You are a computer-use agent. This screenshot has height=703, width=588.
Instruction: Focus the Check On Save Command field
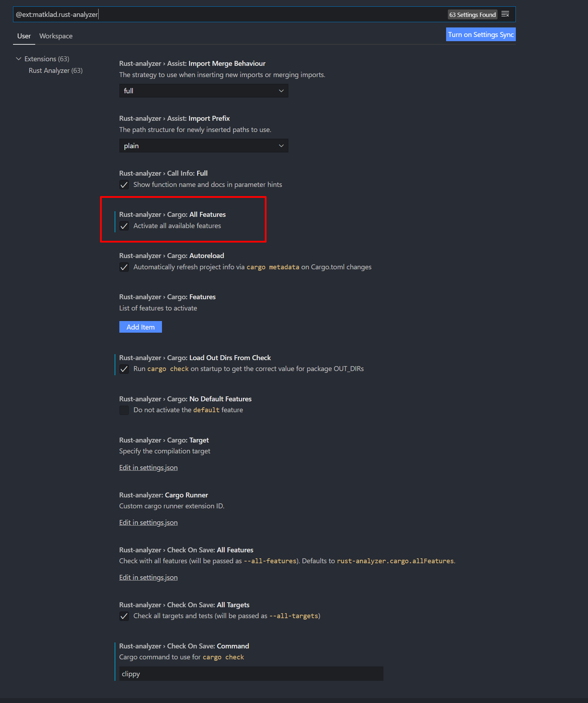point(251,674)
